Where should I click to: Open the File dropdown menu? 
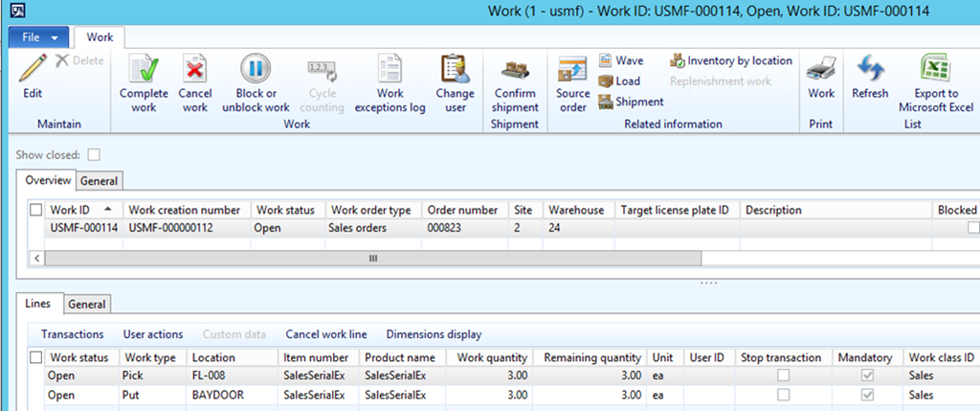(x=39, y=37)
